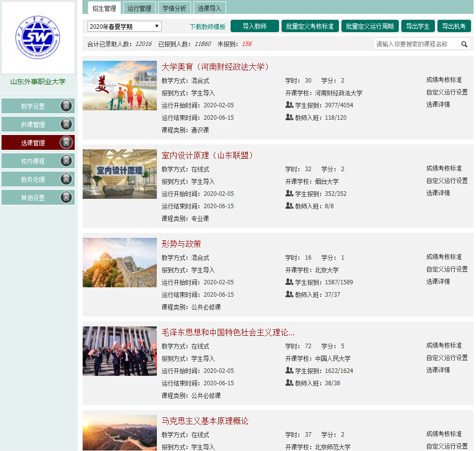The image size is (476, 451).
Task: Click the 山东外事职业大学 school logo
Action: click(x=38, y=37)
